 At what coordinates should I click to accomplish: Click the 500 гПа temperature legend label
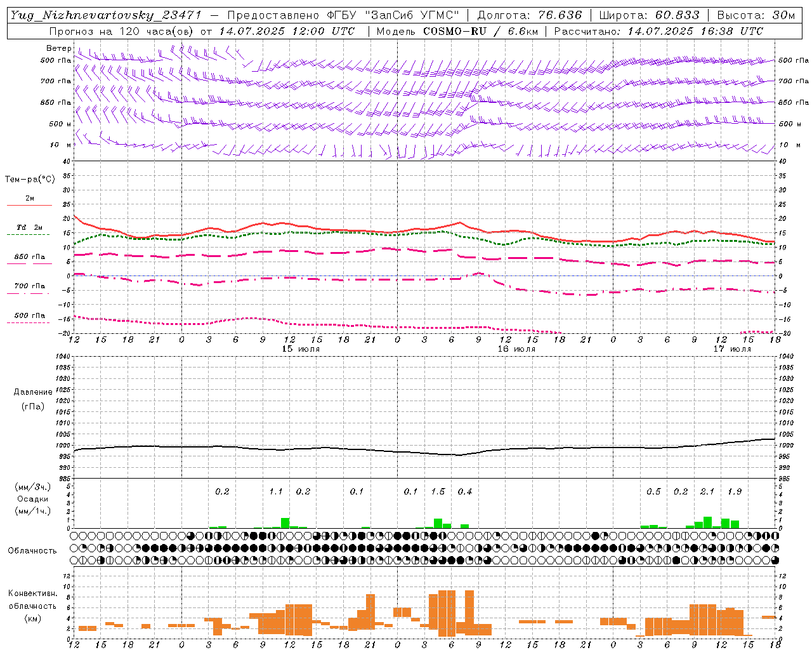tap(29, 315)
